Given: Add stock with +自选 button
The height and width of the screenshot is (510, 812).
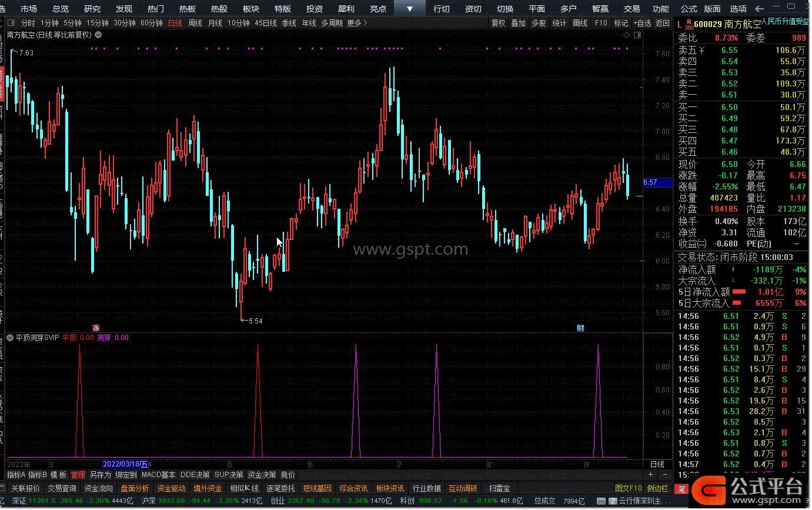Looking at the screenshot, I should [x=642, y=23].
